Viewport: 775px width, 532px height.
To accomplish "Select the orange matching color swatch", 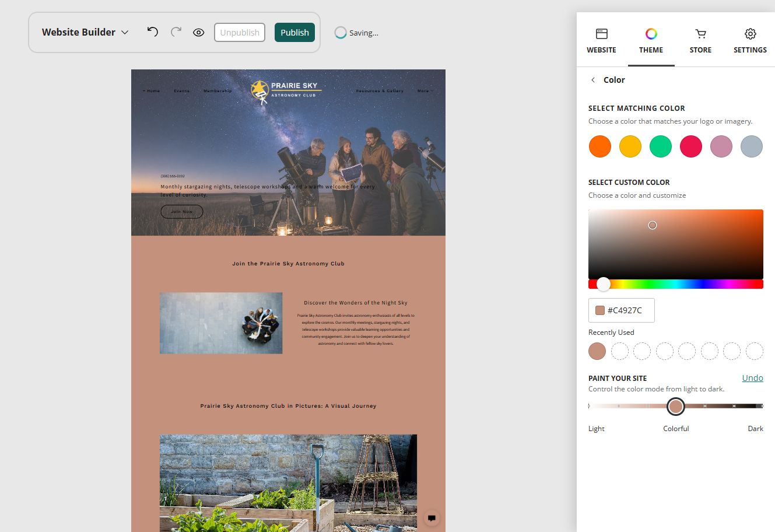I will 600,146.
